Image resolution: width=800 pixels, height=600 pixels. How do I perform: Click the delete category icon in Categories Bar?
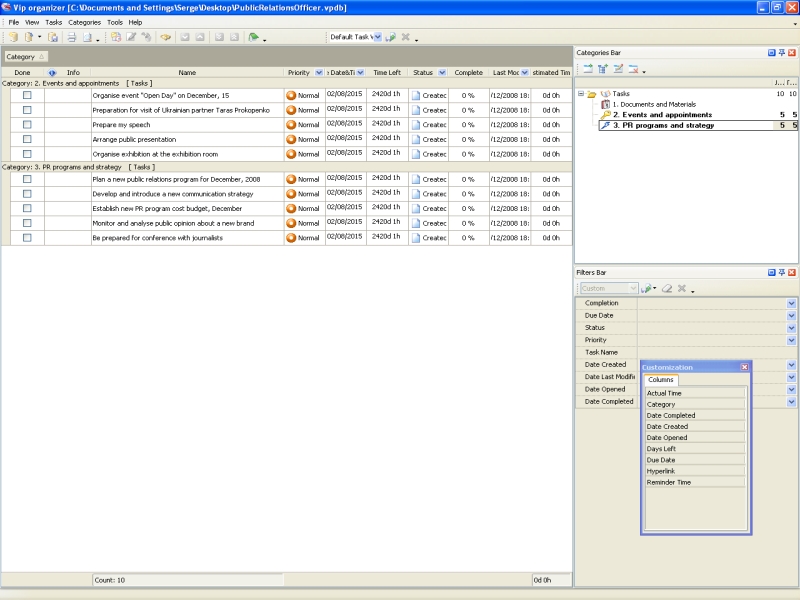pos(633,69)
